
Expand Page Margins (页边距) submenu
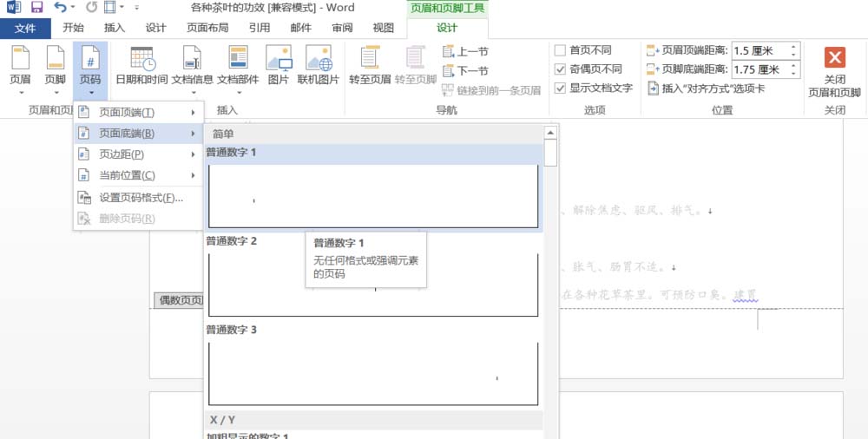[x=138, y=154]
